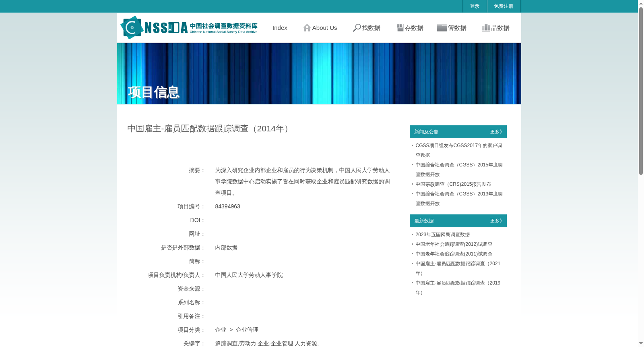Image resolution: width=644 pixels, height=347 pixels.
Task: Open dataset 中国雇主-雇员匹配数据跟踪调查（2019年）
Action: [458, 288]
